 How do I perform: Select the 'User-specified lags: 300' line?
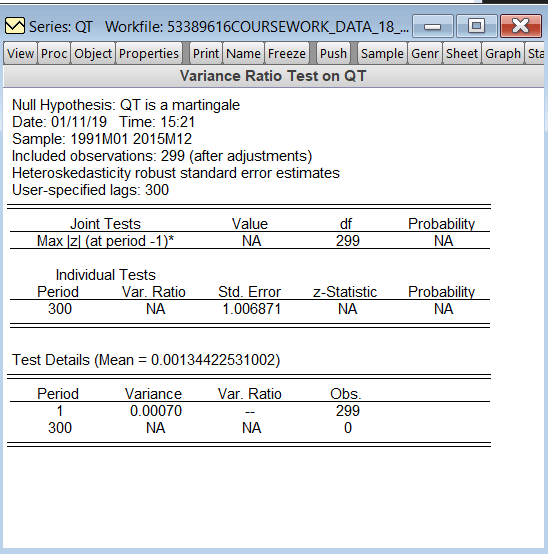(90, 190)
